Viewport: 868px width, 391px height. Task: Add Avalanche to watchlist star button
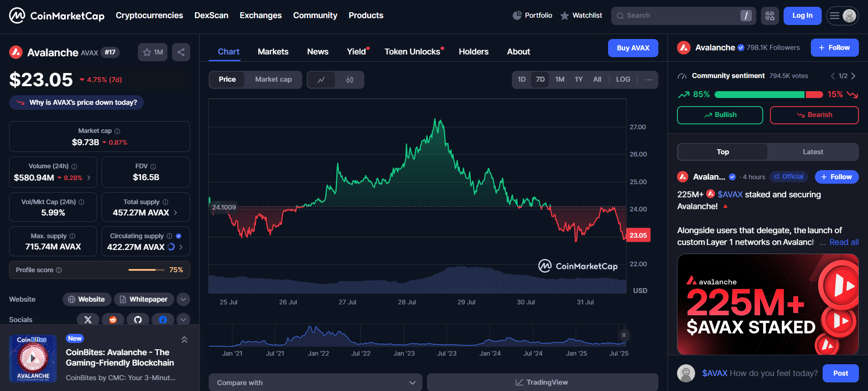click(153, 52)
